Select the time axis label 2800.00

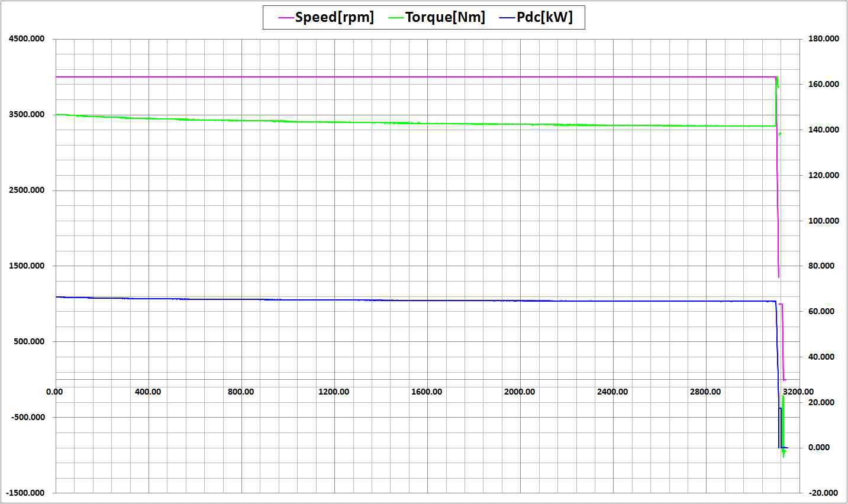tap(705, 392)
